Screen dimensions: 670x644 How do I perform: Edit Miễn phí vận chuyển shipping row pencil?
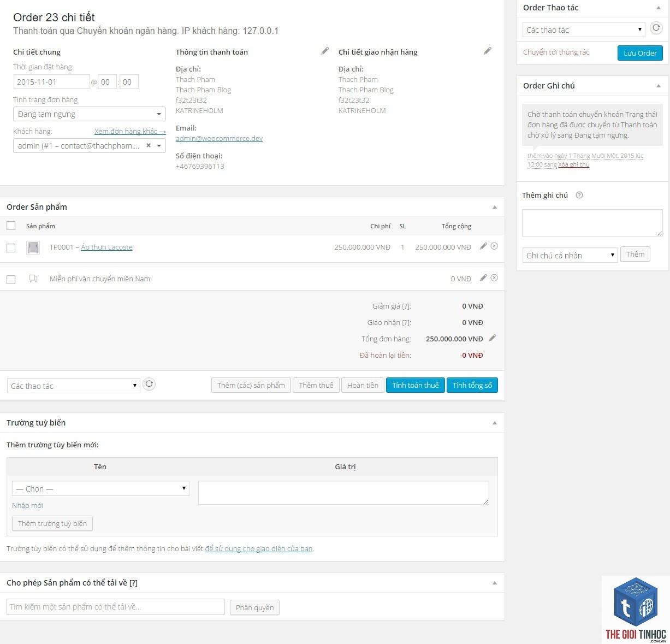click(x=483, y=278)
